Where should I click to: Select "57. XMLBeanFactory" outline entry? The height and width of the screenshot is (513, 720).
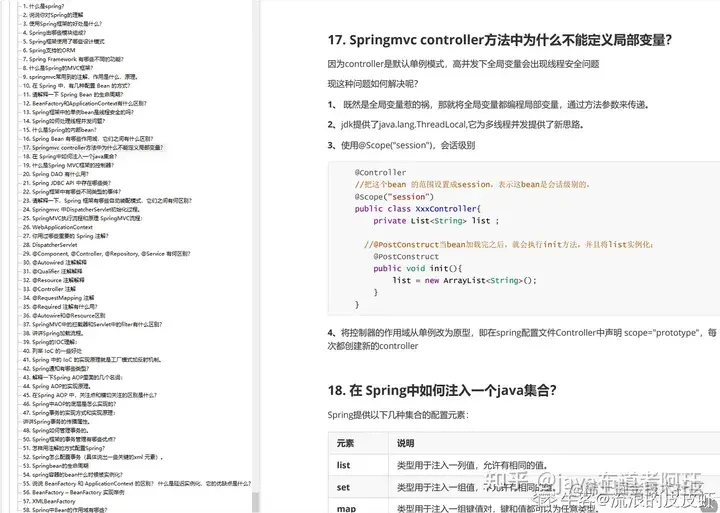(x=49, y=501)
